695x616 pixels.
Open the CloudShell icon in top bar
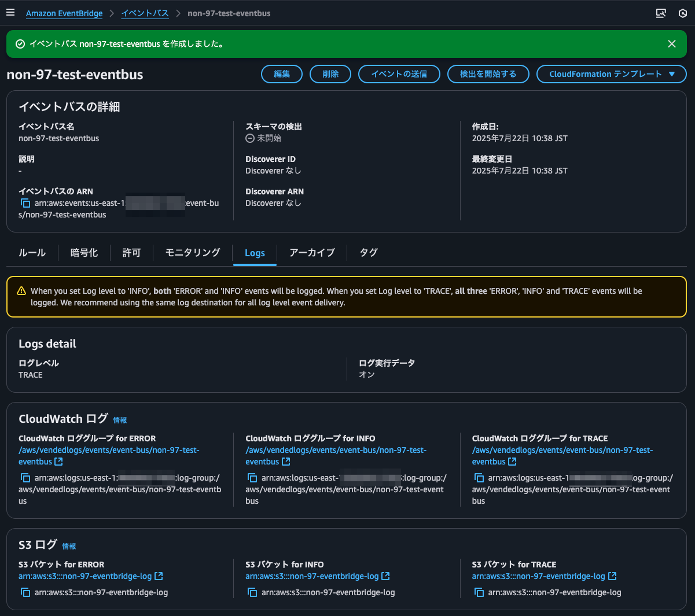click(661, 13)
